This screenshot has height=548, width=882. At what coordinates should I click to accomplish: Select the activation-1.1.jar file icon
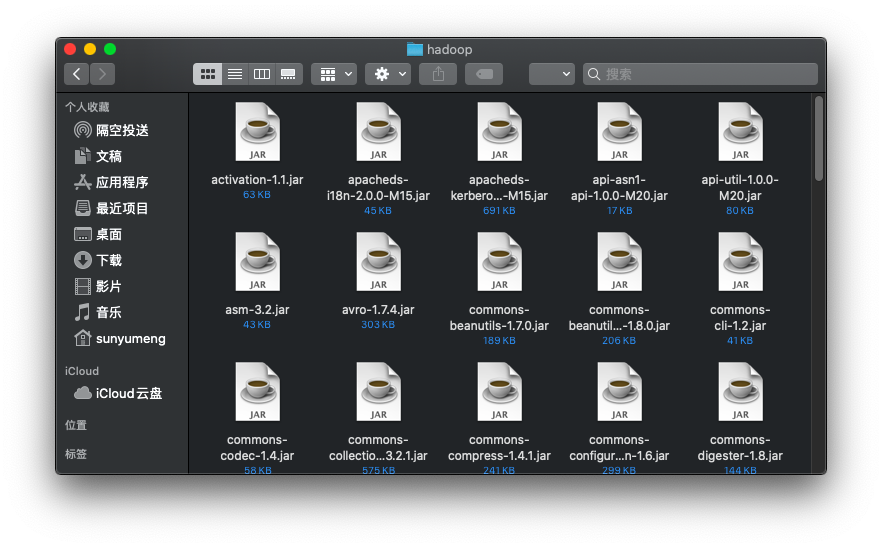[257, 132]
